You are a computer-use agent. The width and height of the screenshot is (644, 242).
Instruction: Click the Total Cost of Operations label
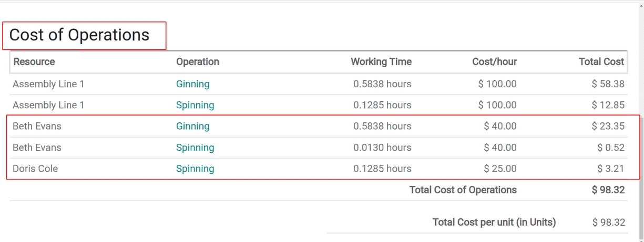(463, 190)
